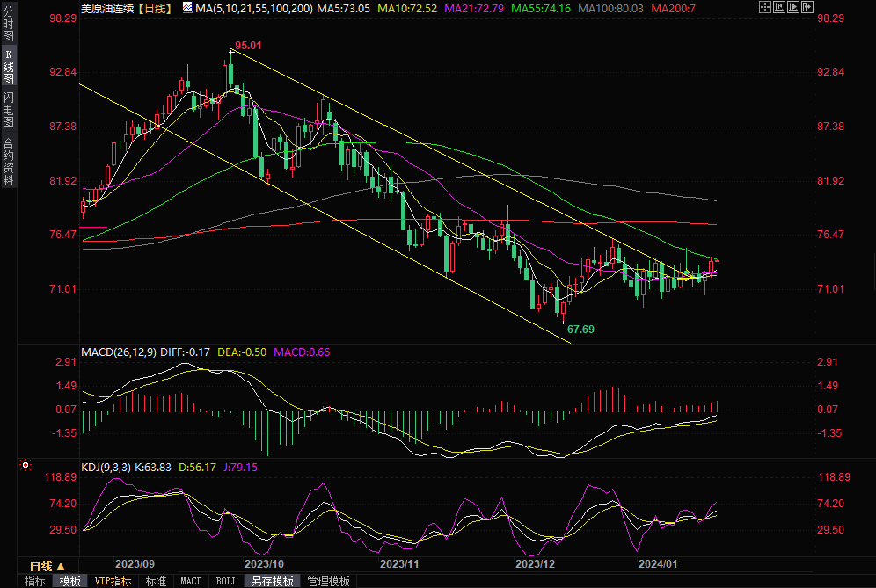Click the 另存模板 button
Screen dimensions: 876x588
(272, 581)
